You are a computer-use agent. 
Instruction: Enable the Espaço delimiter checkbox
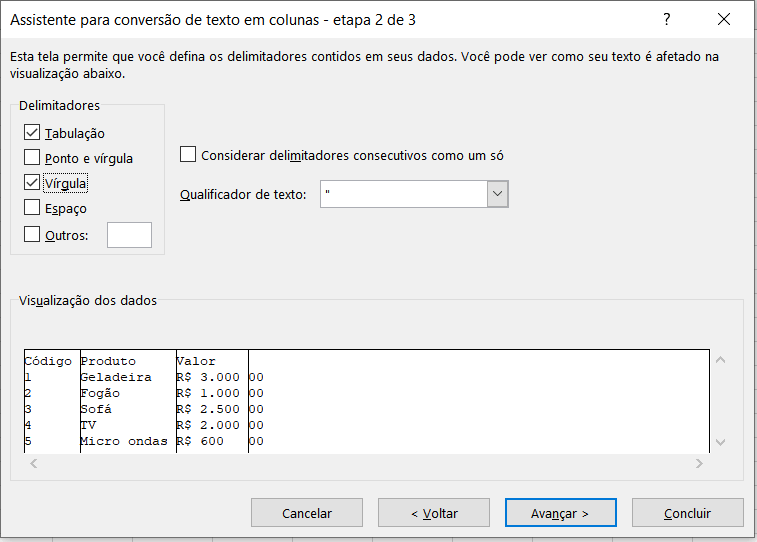(x=32, y=208)
